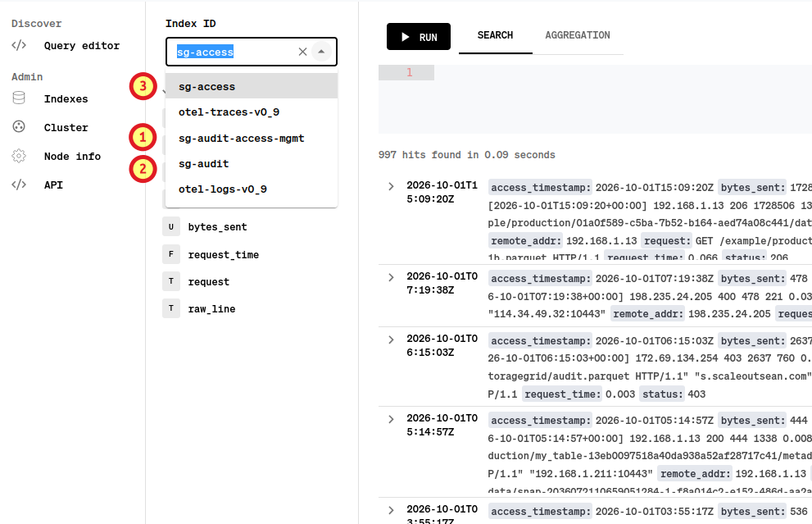812x524 pixels.
Task: Click the T type icon for request
Action: (171, 281)
